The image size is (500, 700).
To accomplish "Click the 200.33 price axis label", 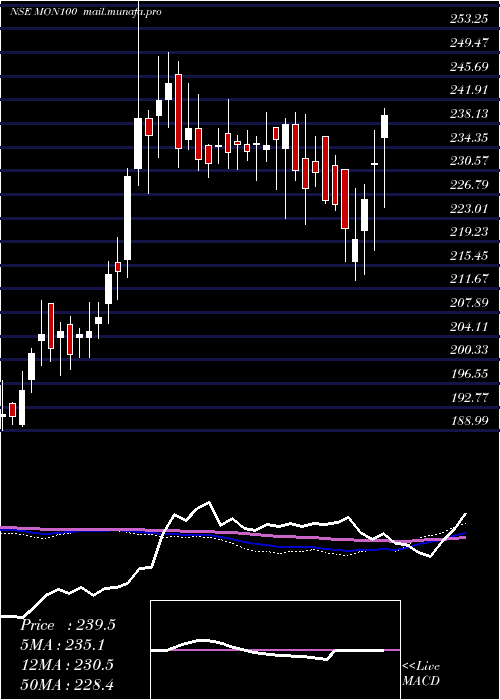I will point(469,350).
